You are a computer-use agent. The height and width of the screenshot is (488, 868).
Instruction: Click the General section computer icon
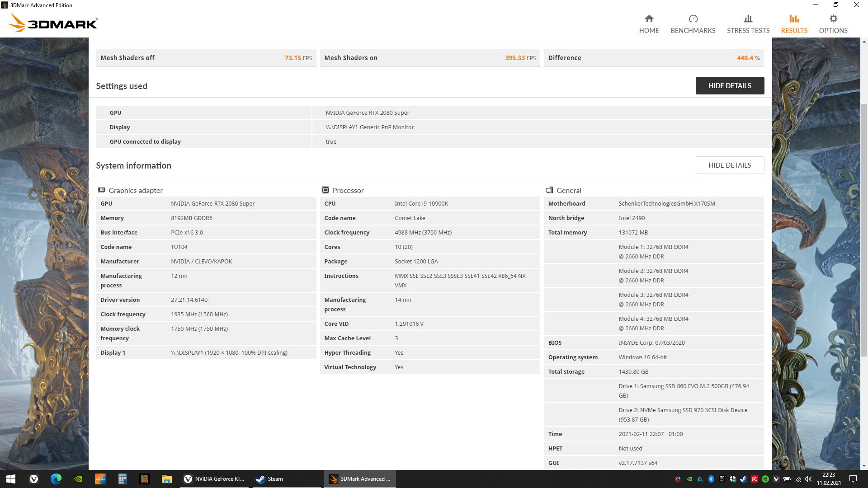549,190
